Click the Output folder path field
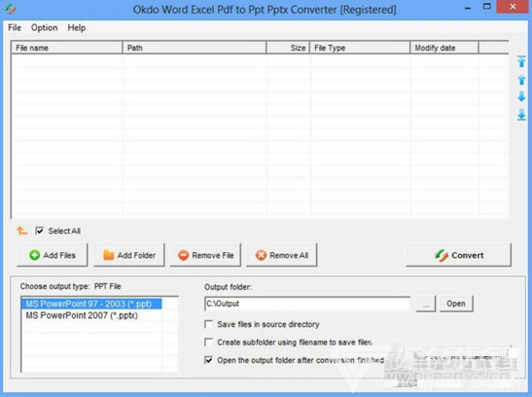 pos(307,304)
